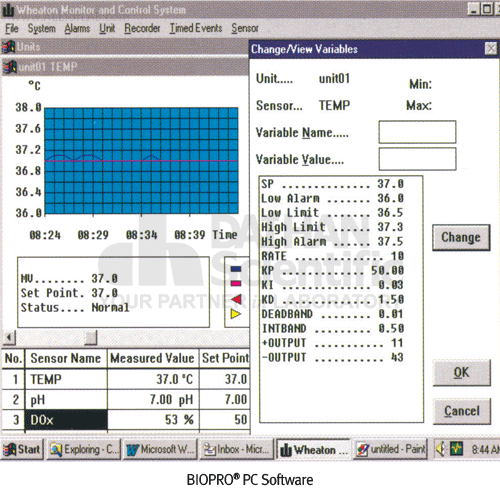Click the Set Point column header

coord(225,358)
